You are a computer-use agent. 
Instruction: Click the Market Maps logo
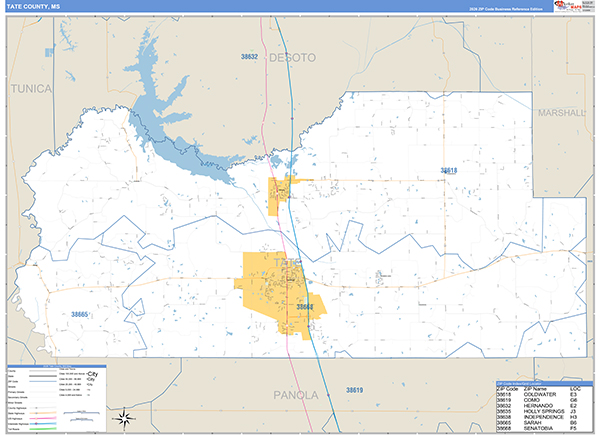[576, 6]
